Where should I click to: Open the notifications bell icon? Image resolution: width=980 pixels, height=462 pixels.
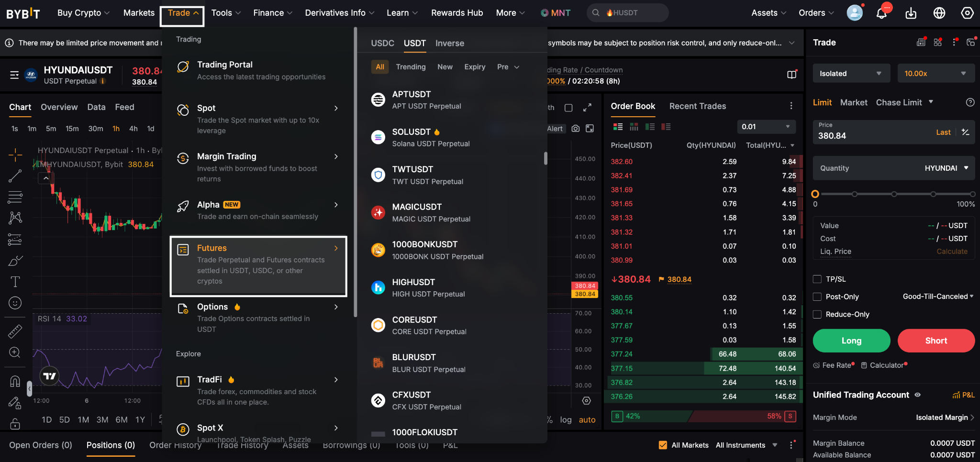point(881,13)
